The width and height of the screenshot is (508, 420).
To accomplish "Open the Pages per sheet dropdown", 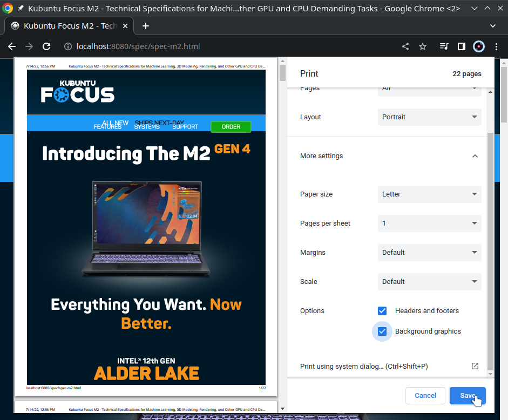I will pyautogui.click(x=430, y=223).
